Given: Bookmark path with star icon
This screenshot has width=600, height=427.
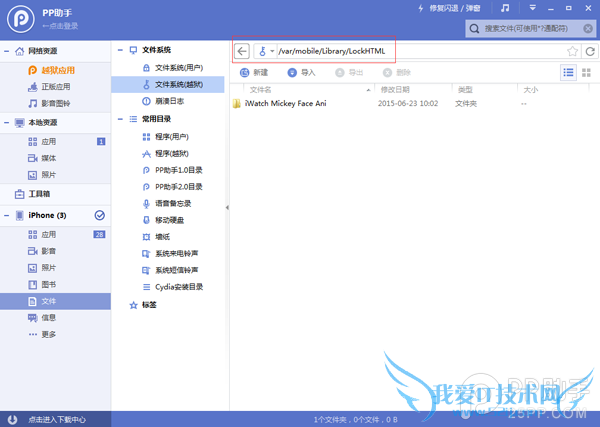Looking at the screenshot, I should click(572, 51).
